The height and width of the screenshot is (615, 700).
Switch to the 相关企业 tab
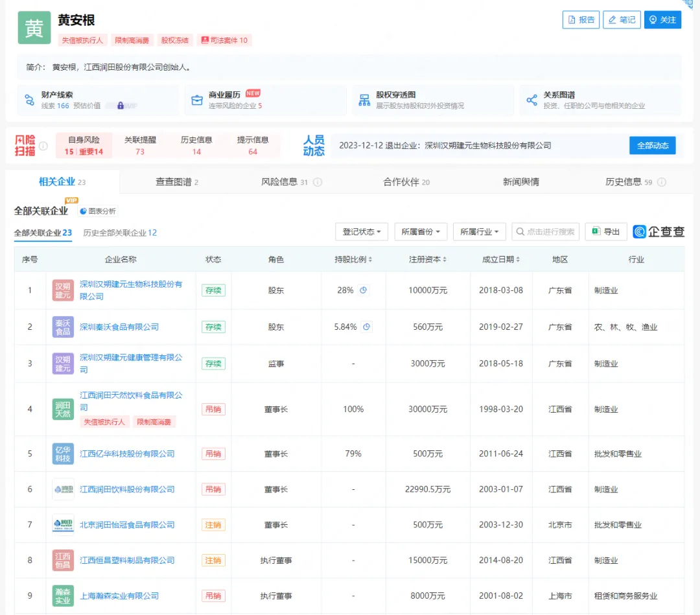(62, 181)
